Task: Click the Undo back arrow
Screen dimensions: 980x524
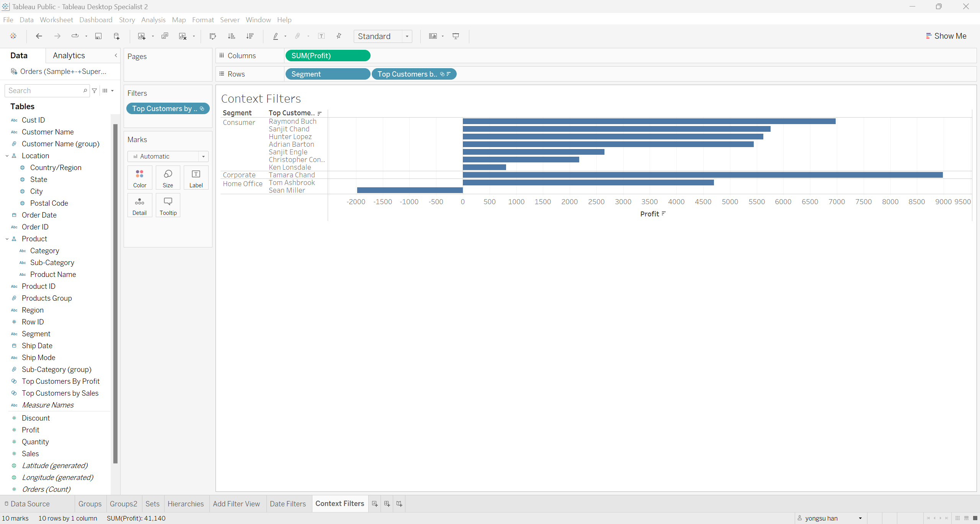Action: (39, 36)
